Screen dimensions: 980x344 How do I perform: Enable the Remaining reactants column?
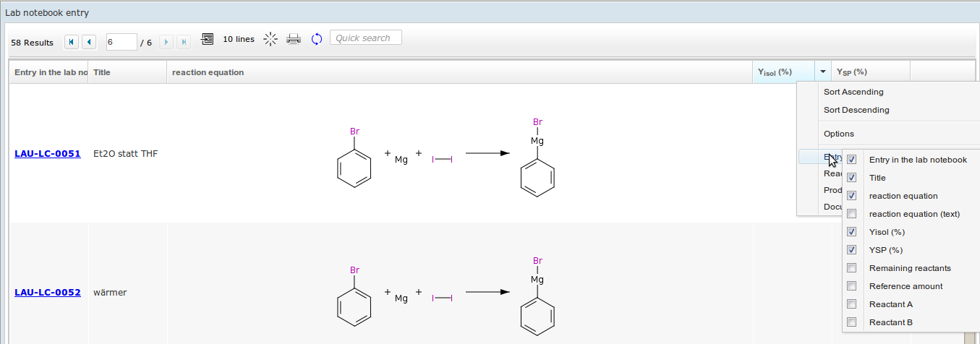pos(852,268)
